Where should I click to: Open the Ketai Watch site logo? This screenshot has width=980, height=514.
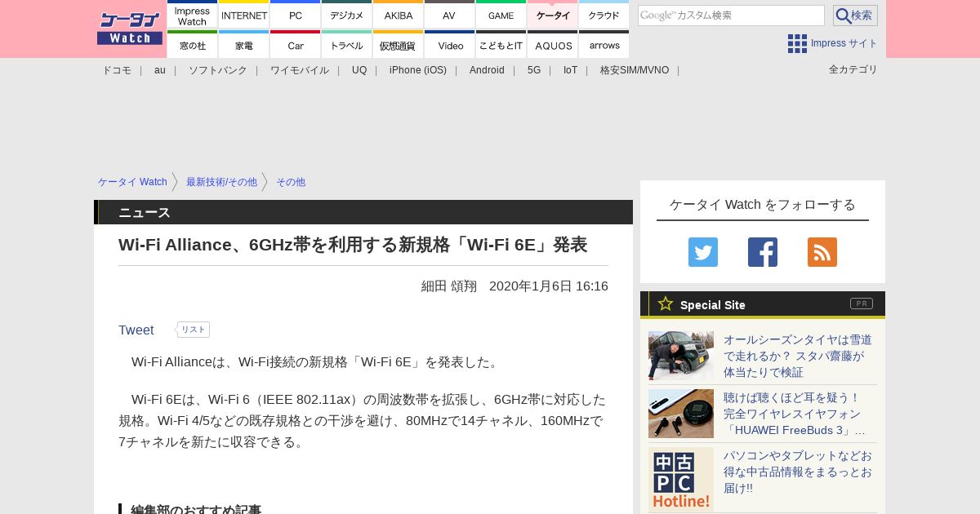point(130,28)
